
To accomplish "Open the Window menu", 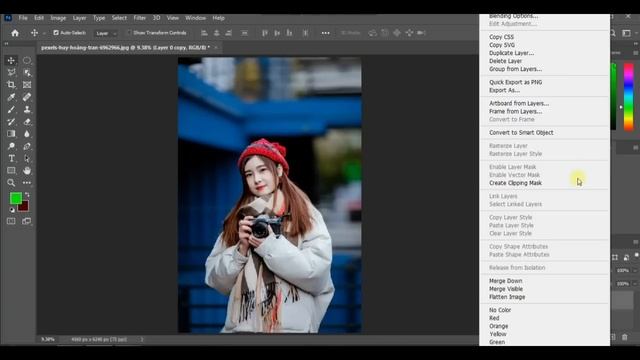I will click(x=196, y=18).
